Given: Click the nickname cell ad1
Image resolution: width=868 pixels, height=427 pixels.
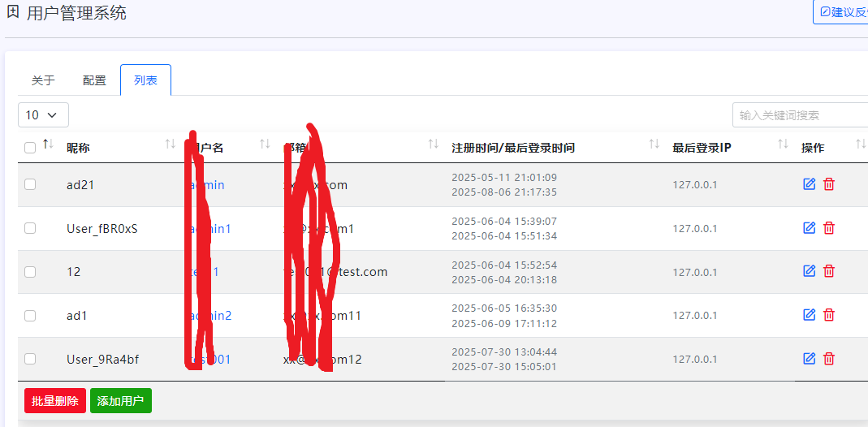Looking at the screenshot, I should tap(77, 316).
